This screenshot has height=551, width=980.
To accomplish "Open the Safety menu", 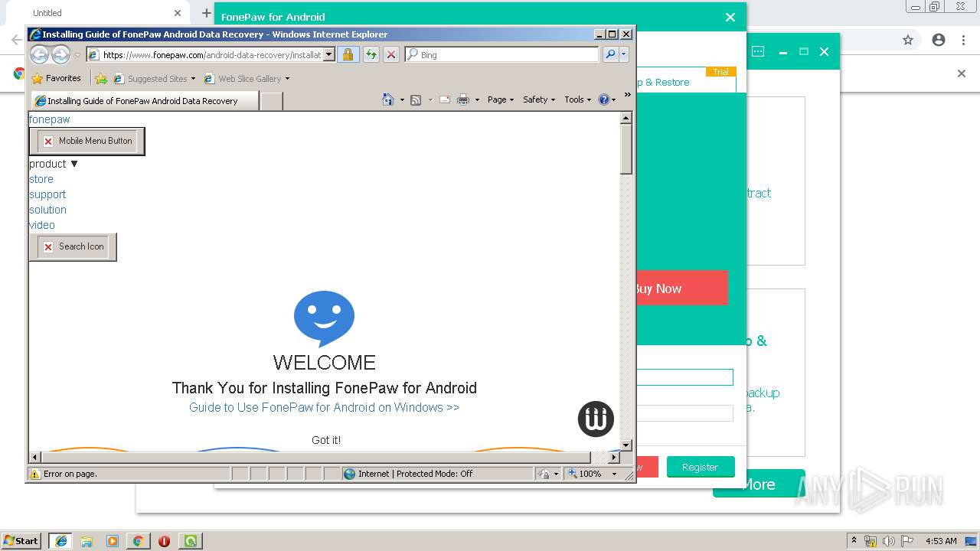I will [x=539, y=99].
